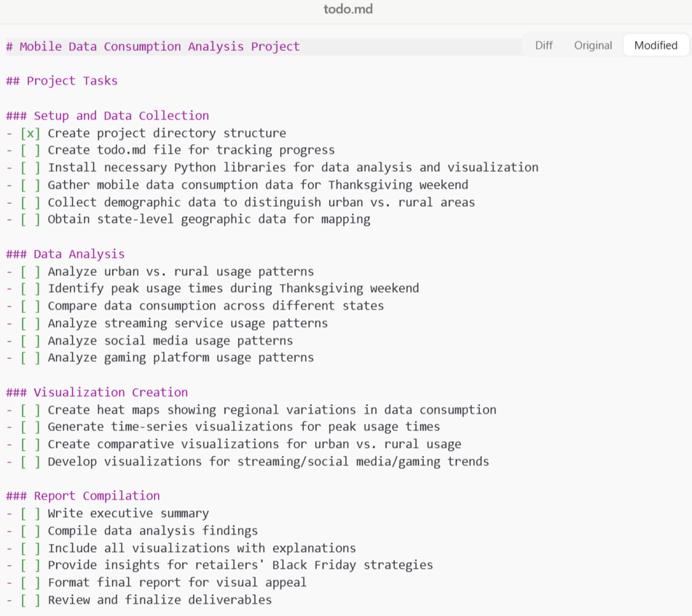This screenshot has height=616, width=692.
Task: Click checkbox next to Obtain state-level geographic data
Action: [31, 219]
